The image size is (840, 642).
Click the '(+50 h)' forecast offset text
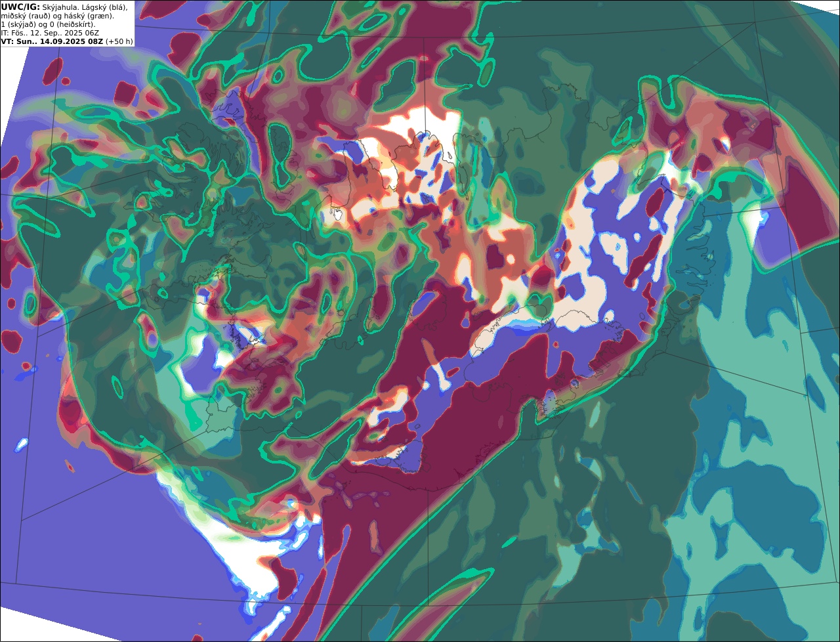point(119,41)
